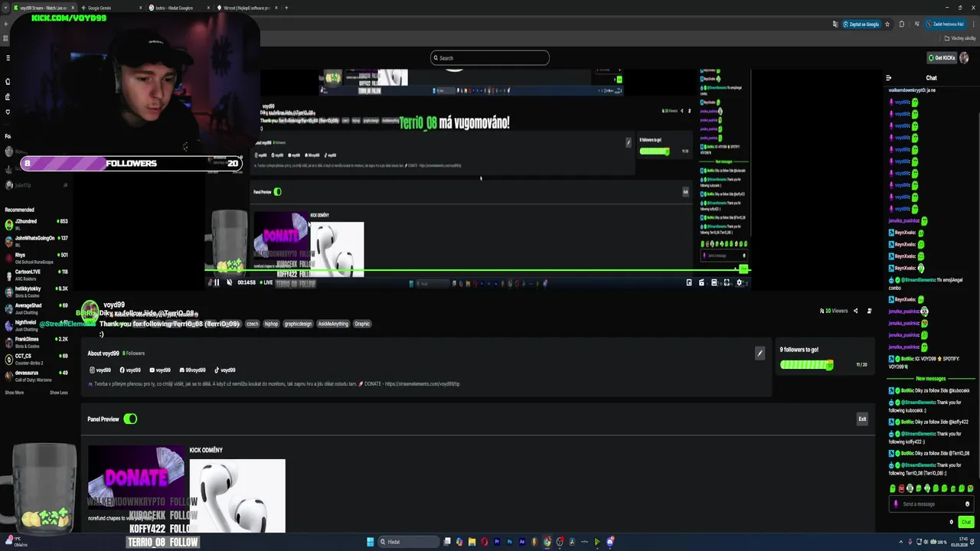The image size is (980, 551).
Task: Open recommended channel JohnWhatsGoingOn
Action: tap(37, 240)
